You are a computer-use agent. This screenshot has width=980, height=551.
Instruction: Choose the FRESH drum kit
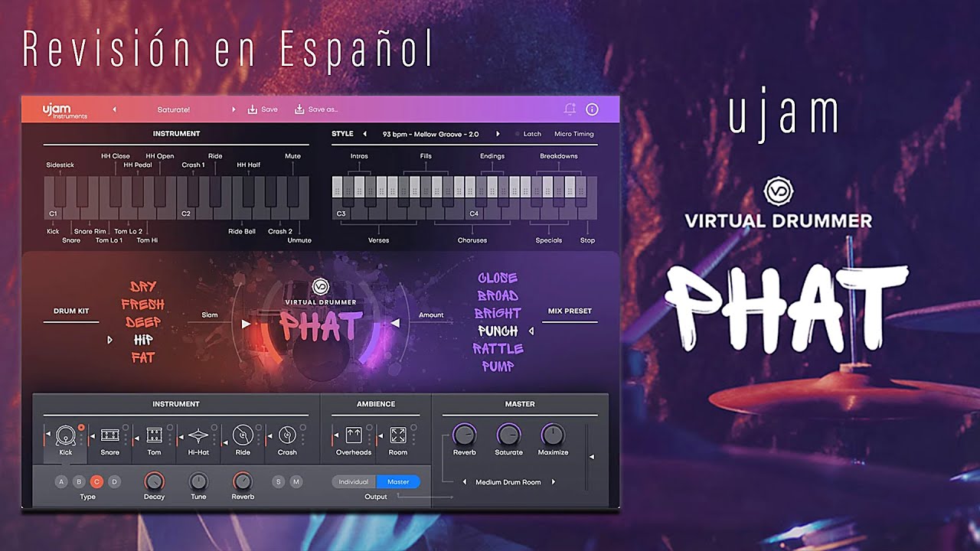tap(143, 305)
